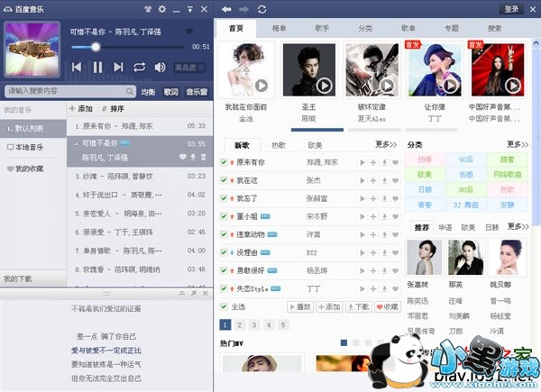Open the skin (shirt) icon in title bar
Screen dimensions: 541x392
[148, 9]
